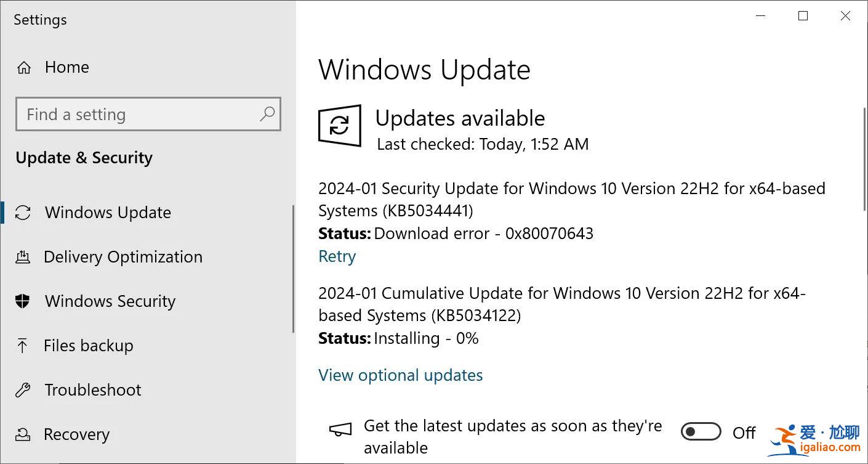868x464 pixels.
Task: Open Files backup settings
Action: 88,346
